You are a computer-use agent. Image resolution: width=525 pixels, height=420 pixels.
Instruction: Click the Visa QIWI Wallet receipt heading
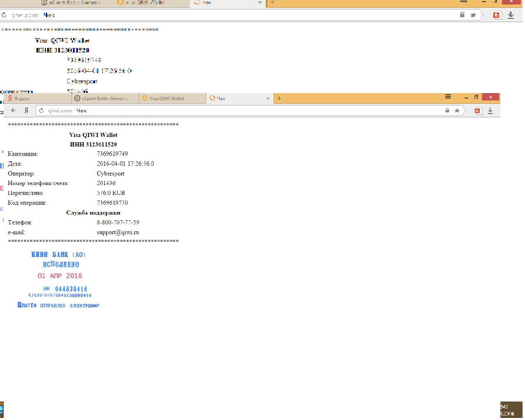[94, 135]
